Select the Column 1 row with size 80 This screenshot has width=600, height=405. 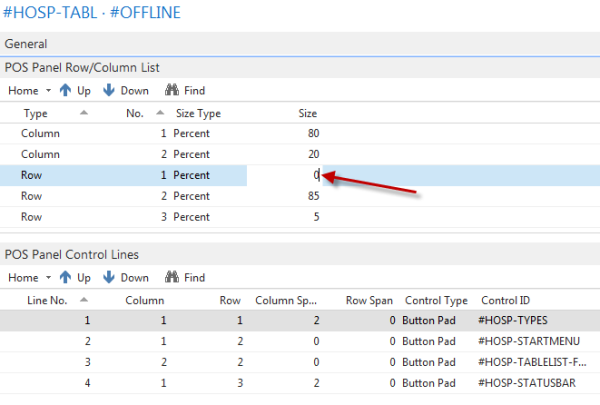[42, 133]
